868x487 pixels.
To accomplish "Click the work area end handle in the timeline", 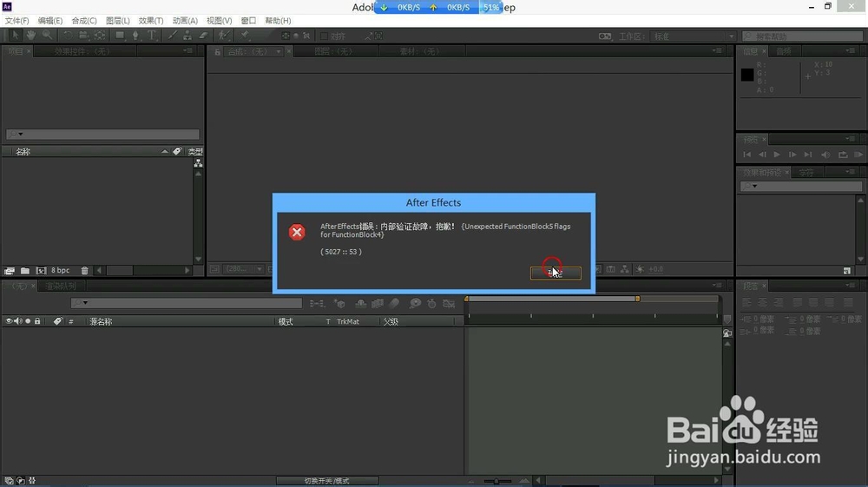I will point(638,299).
